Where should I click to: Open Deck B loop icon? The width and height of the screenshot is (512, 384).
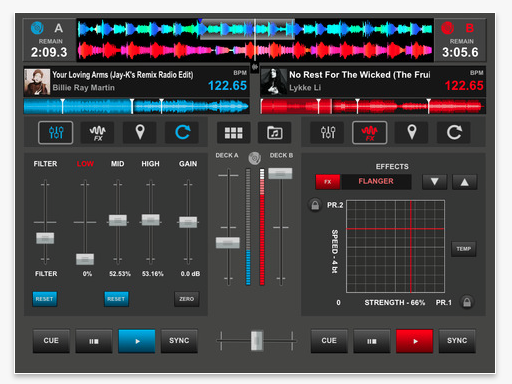click(x=454, y=133)
